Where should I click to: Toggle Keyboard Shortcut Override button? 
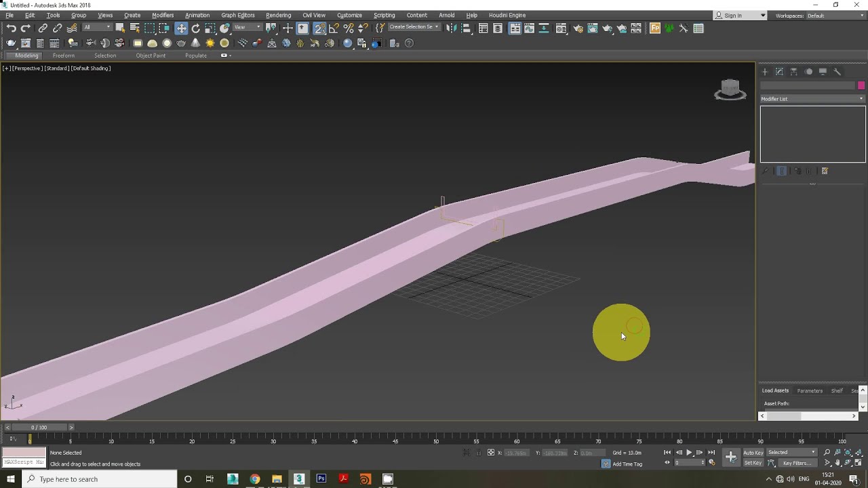click(x=302, y=28)
